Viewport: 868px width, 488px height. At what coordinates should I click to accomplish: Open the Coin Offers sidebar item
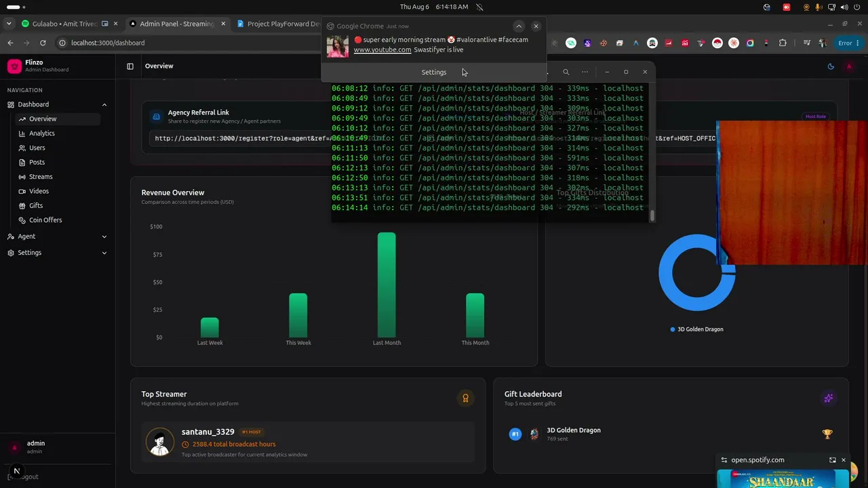(58, 220)
